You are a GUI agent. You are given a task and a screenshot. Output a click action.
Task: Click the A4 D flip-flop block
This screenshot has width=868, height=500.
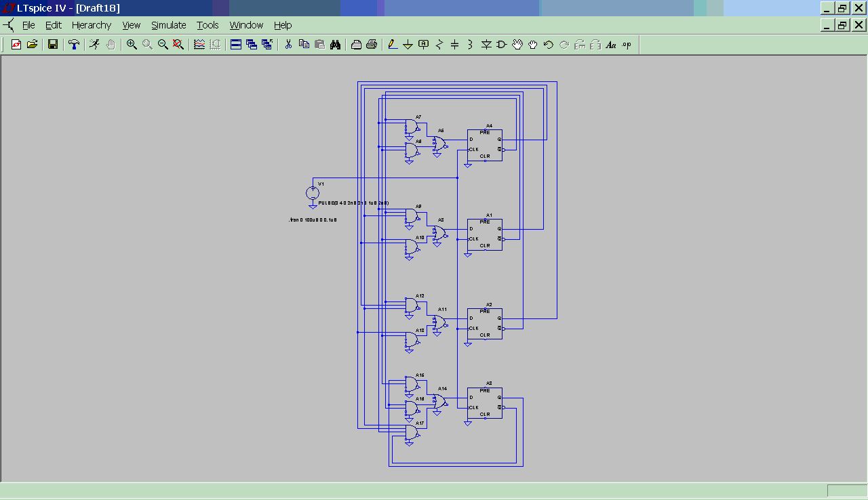(485, 145)
